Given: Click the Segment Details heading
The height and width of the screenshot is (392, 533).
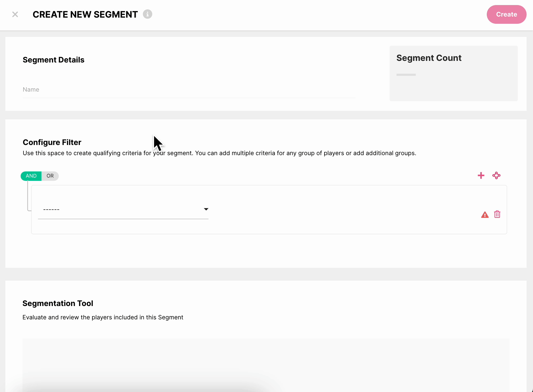Looking at the screenshot, I should coord(53,60).
